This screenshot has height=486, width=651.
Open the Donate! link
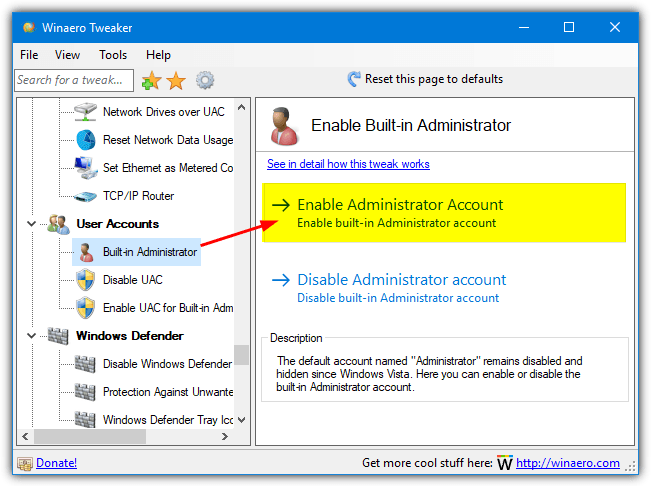click(x=56, y=463)
